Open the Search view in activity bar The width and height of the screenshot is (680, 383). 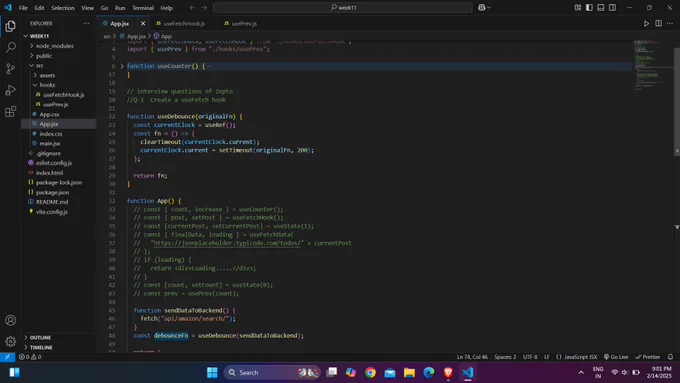point(10,47)
